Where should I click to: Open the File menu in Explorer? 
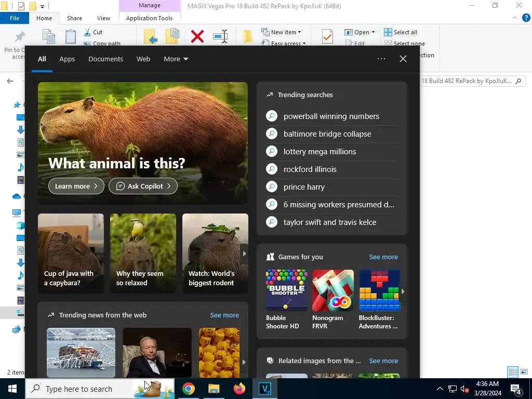click(x=15, y=18)
